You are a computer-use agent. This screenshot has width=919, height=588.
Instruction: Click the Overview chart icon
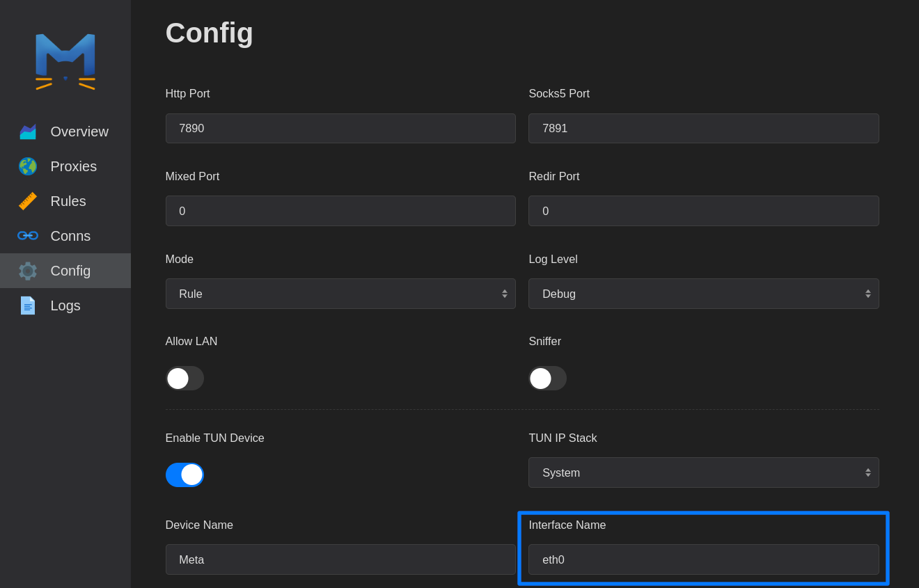coord(28,132)
